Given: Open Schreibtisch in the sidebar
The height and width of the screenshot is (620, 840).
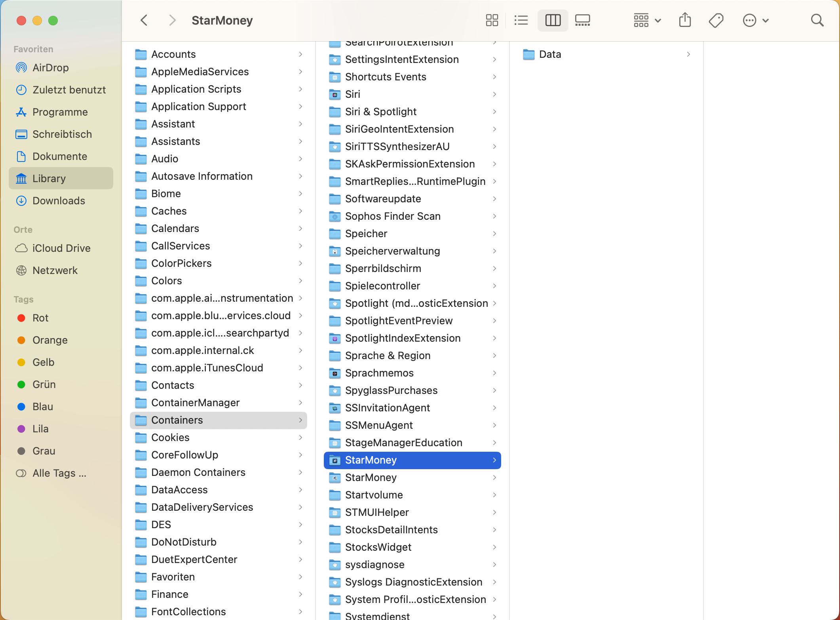Looking at the screenshot, I should point(61,134).
